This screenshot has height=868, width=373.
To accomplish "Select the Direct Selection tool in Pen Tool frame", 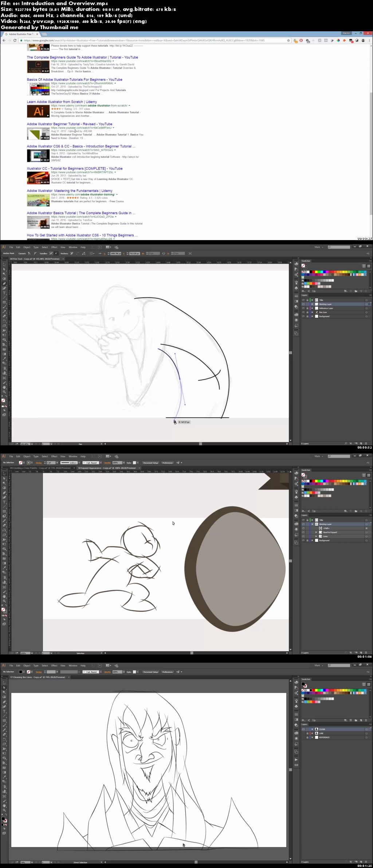I will [x=4, y=269].
